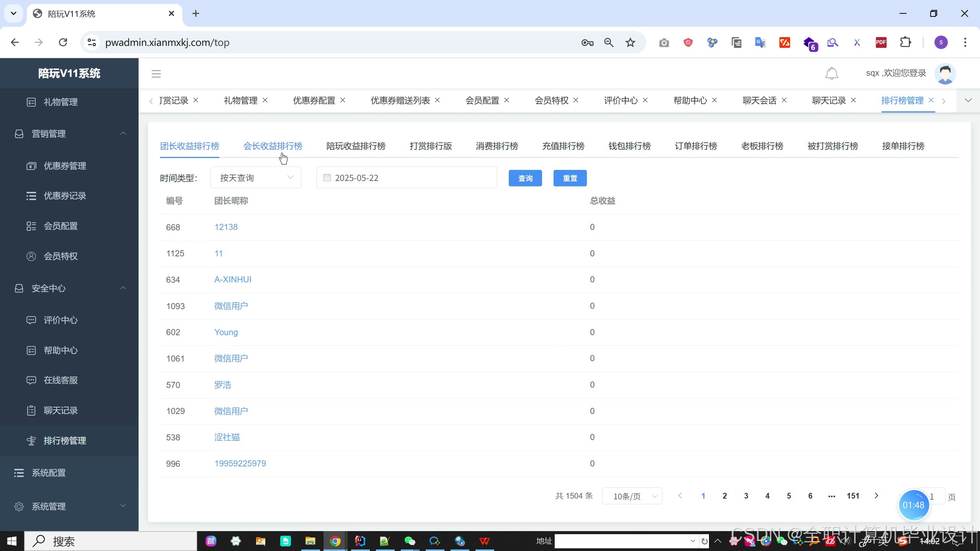Collapse the 安全中心 sidebar group
Screen dimensions: 980x551
point(123,288)
